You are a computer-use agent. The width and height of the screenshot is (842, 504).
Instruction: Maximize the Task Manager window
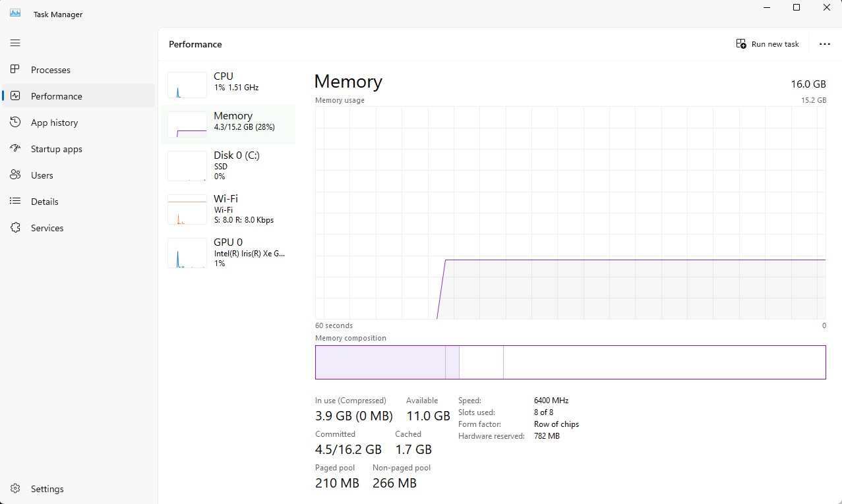[797, 8]
